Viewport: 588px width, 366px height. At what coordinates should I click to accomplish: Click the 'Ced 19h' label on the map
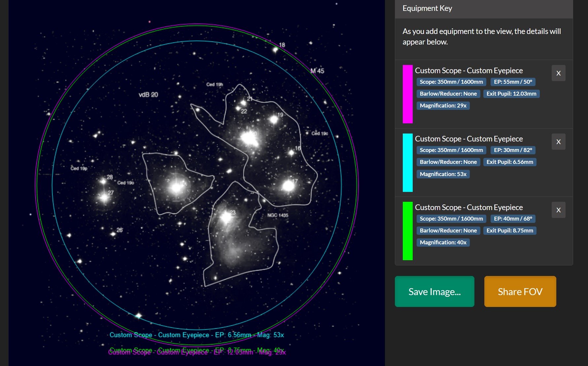[215, 84]
